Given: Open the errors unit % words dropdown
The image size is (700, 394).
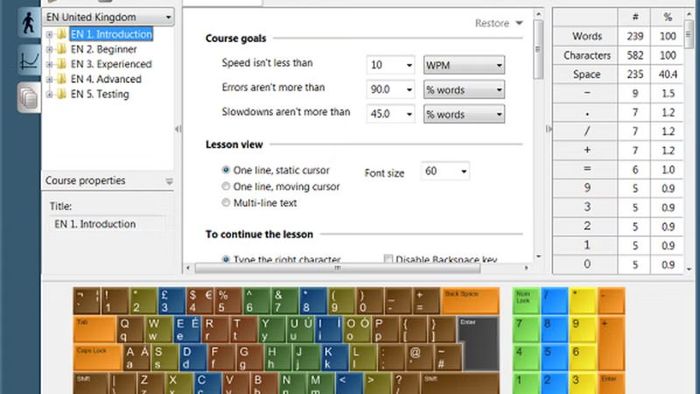Looking at the screenshot, I should (x=464, y=90).
